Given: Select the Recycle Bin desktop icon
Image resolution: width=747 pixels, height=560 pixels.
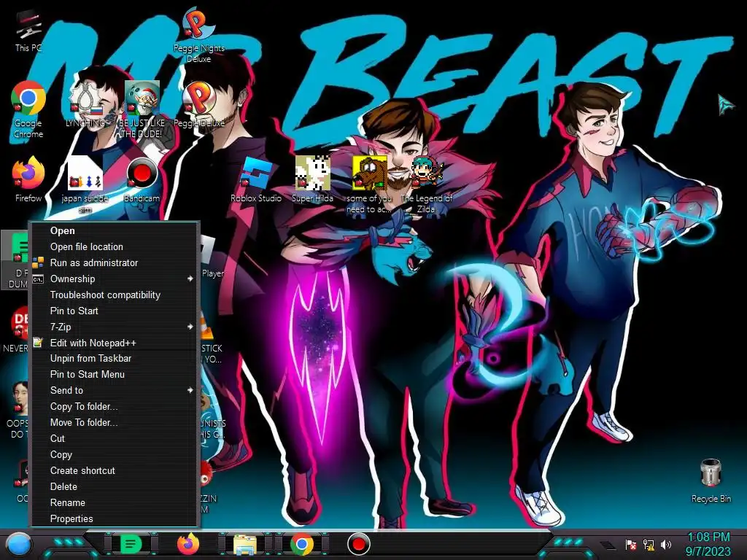Looking at the screenshot, I should pos(711,481).
